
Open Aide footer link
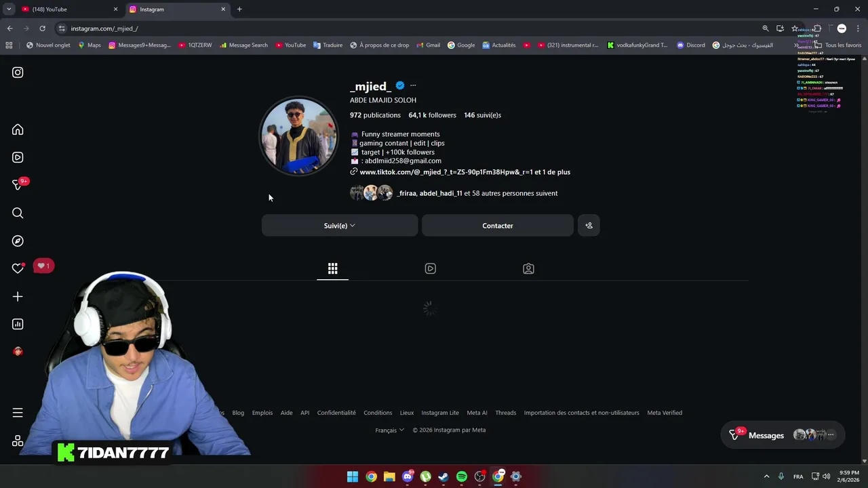(x=287, y=413)
